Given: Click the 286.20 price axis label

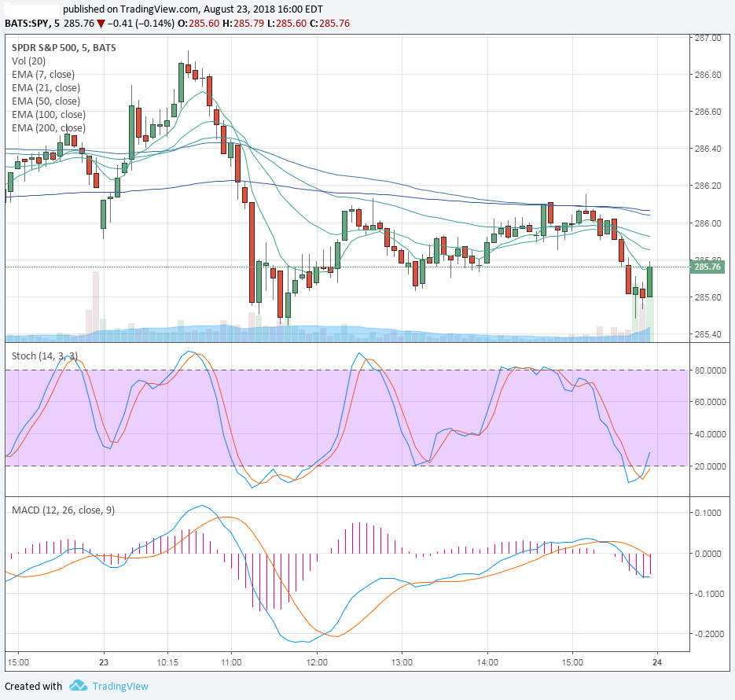Looking at the screenshot, I should pyautogui.click(x=707, y=186).
